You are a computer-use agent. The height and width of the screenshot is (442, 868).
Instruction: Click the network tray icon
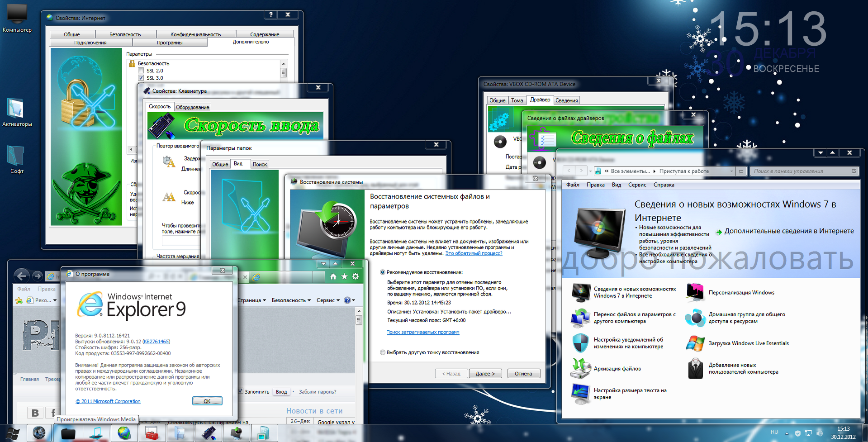tap(808, 433)
